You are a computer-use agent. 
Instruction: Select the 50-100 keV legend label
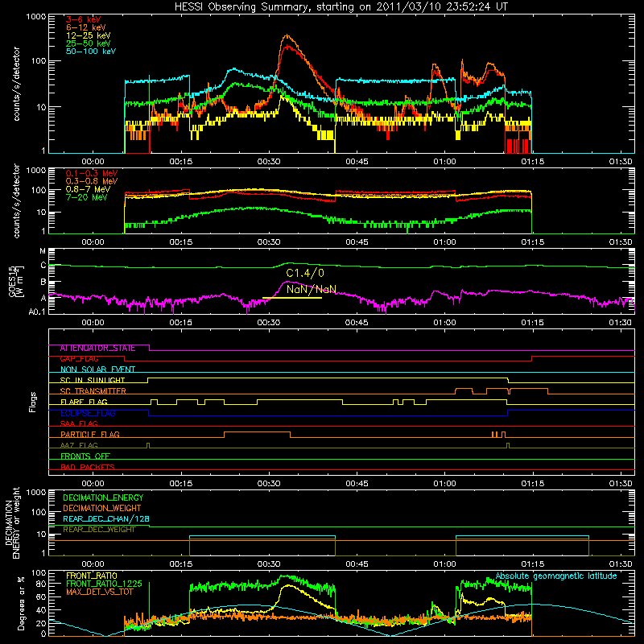click(x=91, y=52)
